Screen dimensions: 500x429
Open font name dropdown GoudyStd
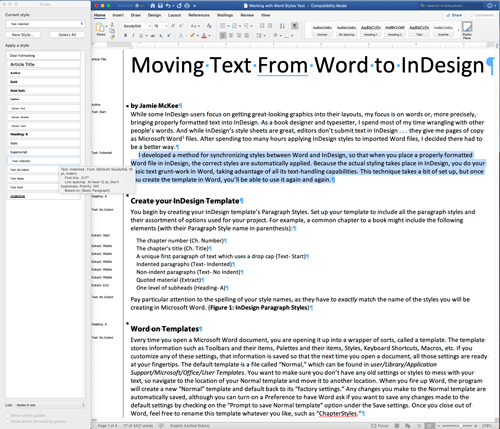point(136,26)
